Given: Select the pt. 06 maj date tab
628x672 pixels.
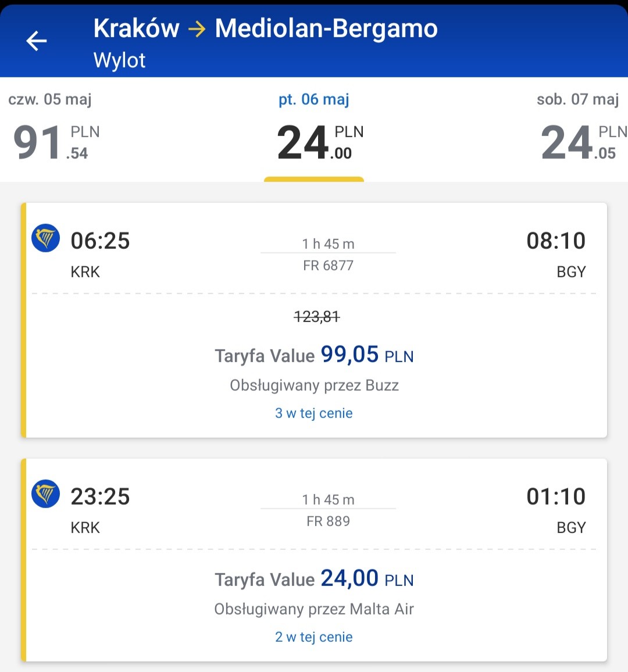Looking at the screenshot, I should click(314, 128).
